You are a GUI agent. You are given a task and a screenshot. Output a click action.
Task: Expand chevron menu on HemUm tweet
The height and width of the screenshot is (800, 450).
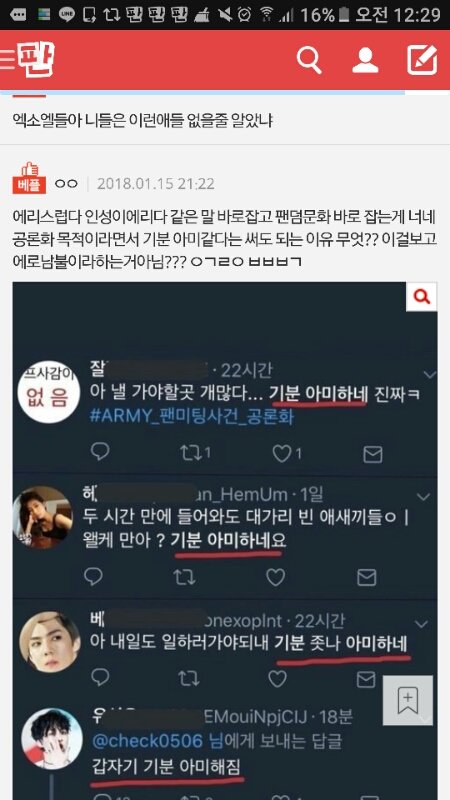pyautogui.click(x=423, y=496)
